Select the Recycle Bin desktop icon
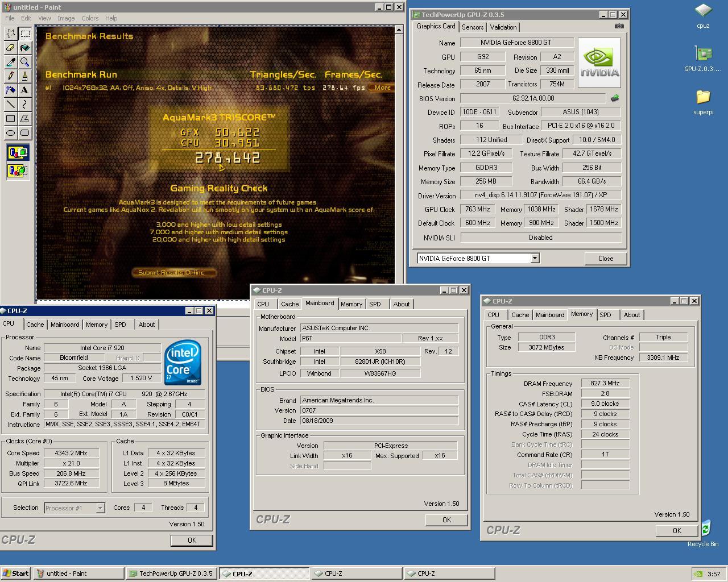Screen dimensions: 728x582 [x=704, y=533]
